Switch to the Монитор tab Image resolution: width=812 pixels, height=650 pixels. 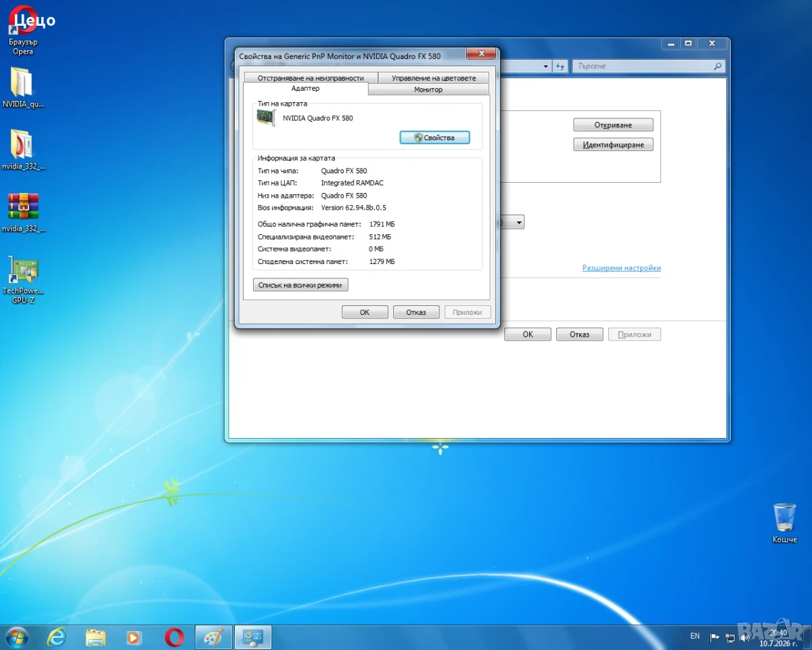coord(428,89)
